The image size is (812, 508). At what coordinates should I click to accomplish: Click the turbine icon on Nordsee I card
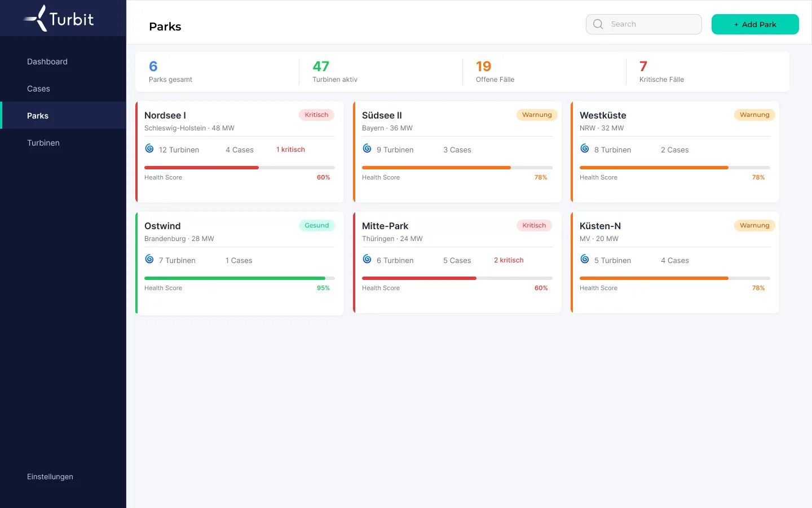(149, 148)
